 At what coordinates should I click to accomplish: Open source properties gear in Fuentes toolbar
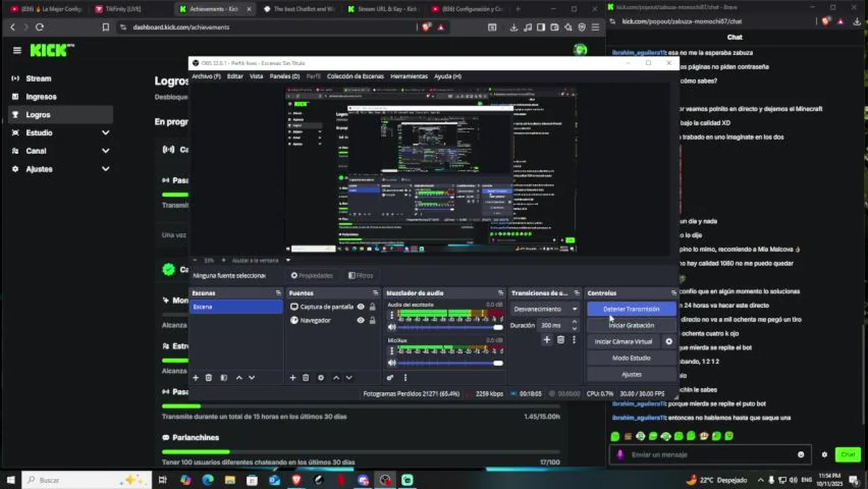pos(321,378)
